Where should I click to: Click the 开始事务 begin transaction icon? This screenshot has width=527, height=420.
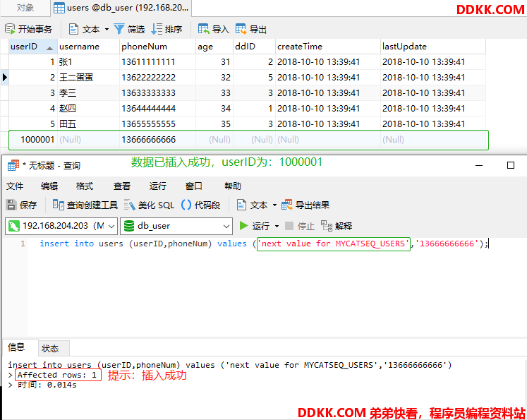[10, 29]
